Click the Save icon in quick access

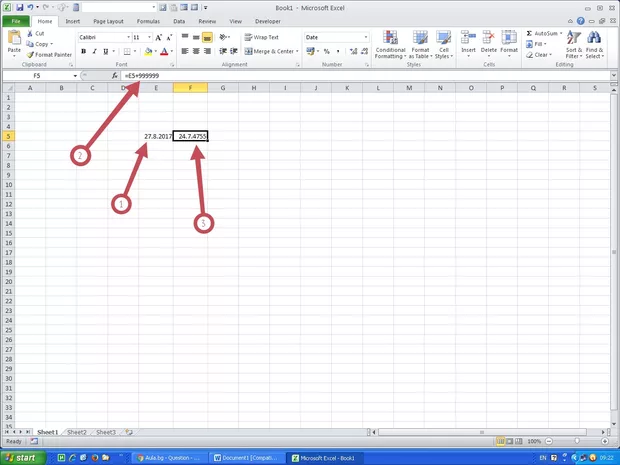coord(19,8)
